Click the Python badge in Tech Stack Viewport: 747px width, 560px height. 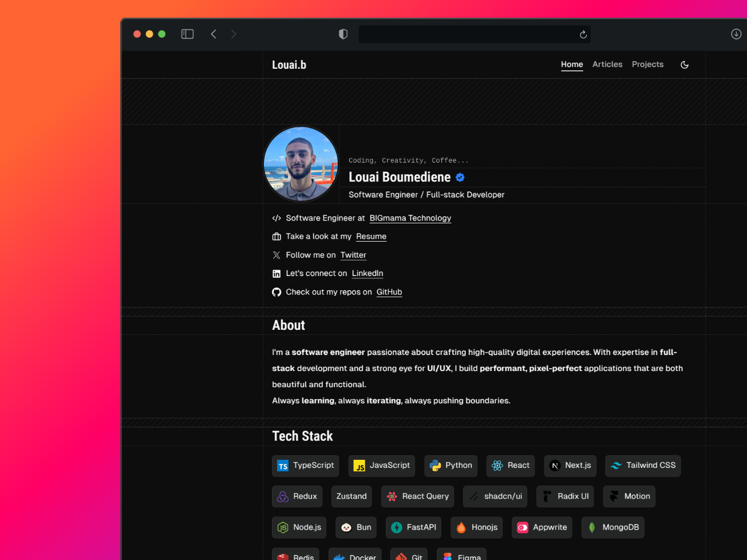point(450,466)
